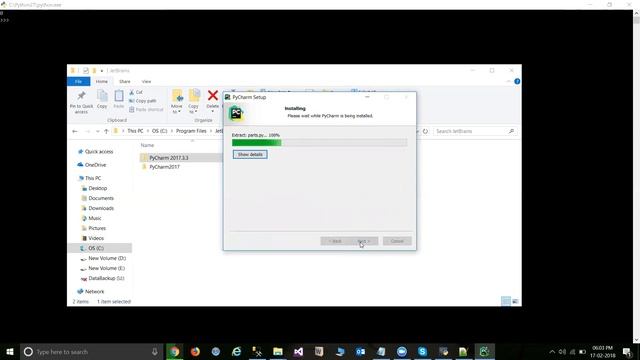Open Firefox from the taskbar
The image size is (640, 360).
click(195, 351)
